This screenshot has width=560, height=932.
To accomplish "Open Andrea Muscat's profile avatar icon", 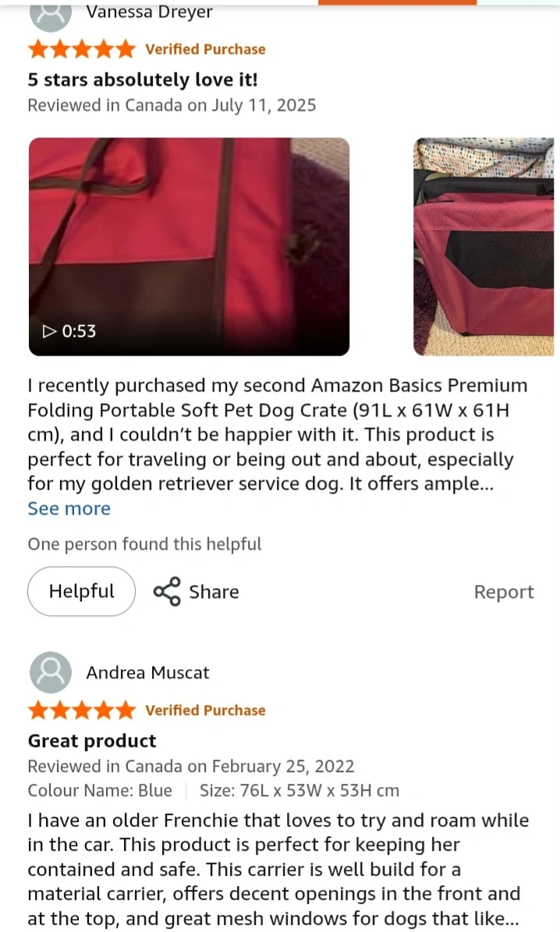I will coord(51,672).
